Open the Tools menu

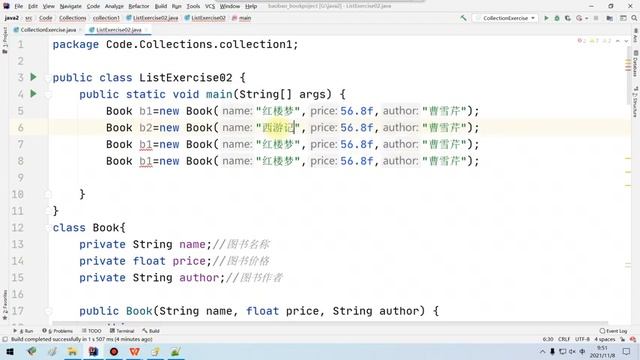(193, 6)
